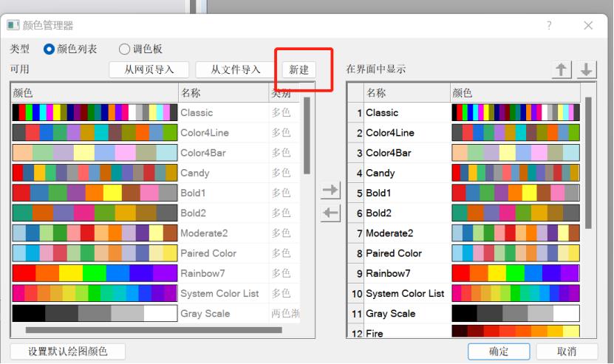This screenshot has width=614, height=364.
Task: Click Bold2 name in available list
Action: click(193, 213)
